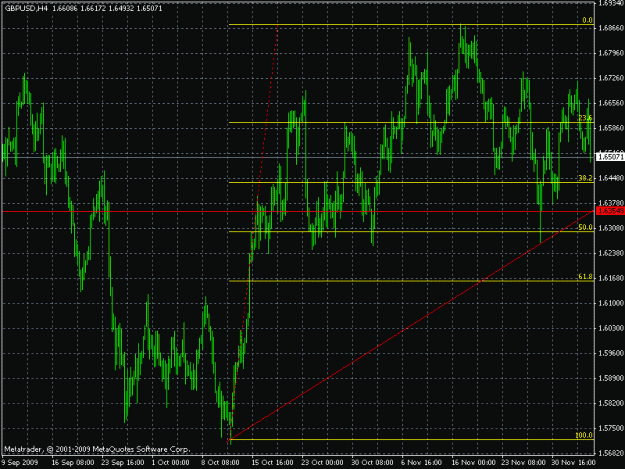Click the 1.61680 price axis label
Image resolution: width=625 pixels, height=469 pixels.
(x=611, y=278)
